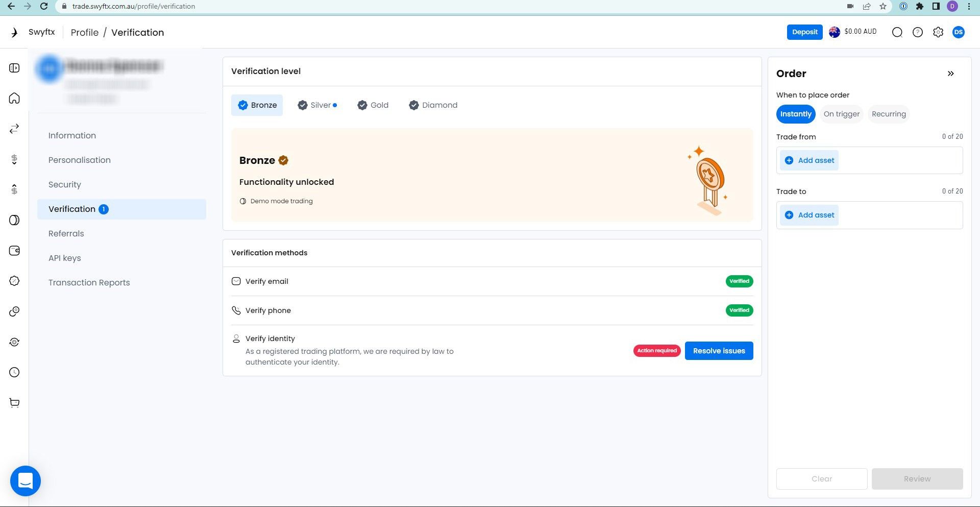The width and height of the screenshot is (980, 507).
Task: Click the browser address bar
Action: (x=449, y=7)
